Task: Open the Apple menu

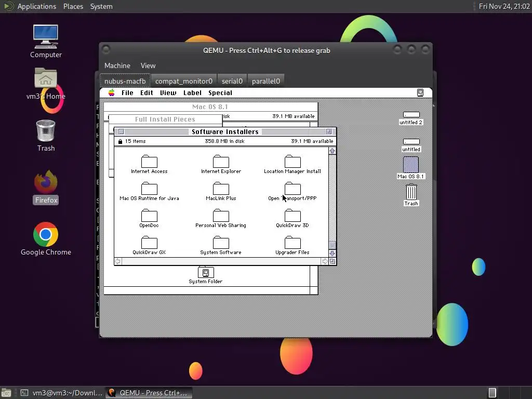Action: [111, 92]
